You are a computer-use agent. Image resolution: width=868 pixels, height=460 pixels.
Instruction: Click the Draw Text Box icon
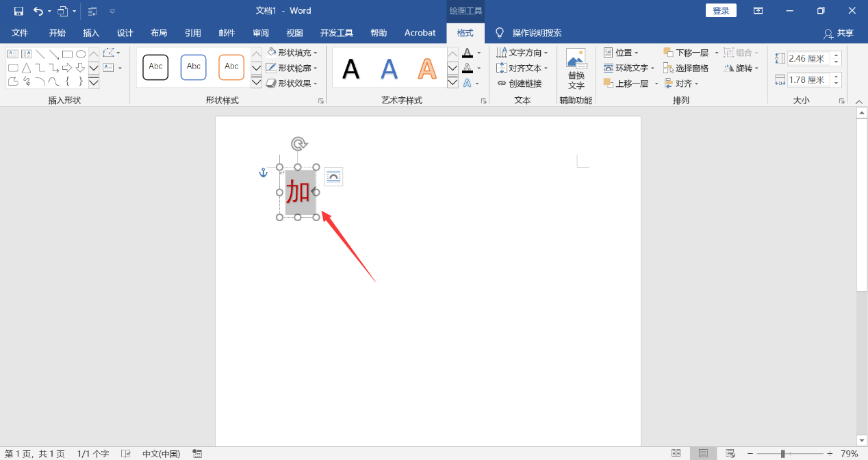(109, 68)
